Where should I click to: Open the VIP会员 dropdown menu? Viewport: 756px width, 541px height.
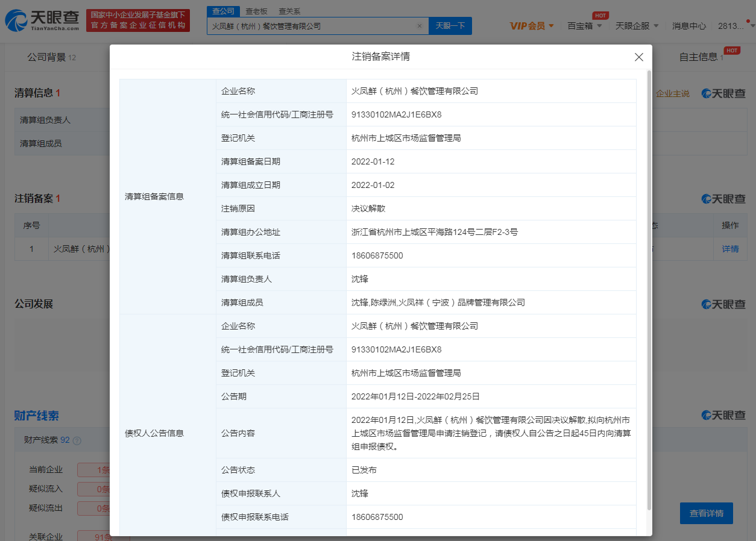click(532, 26)
